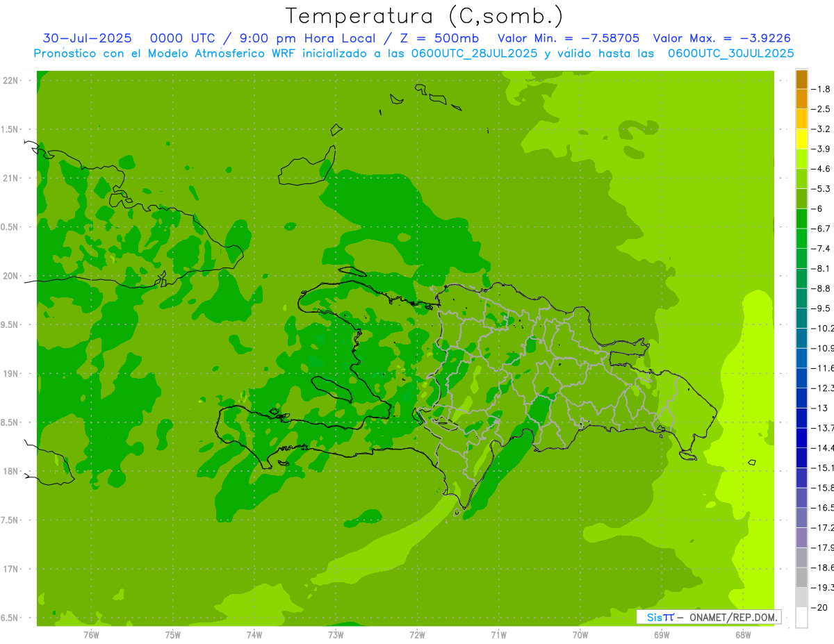Image resolution: width=834 pixels, height=644 pixels.
Task: Click the "Temperatura (C,somb.)" title
Action: pyautogui.click(x=425, y=16)
